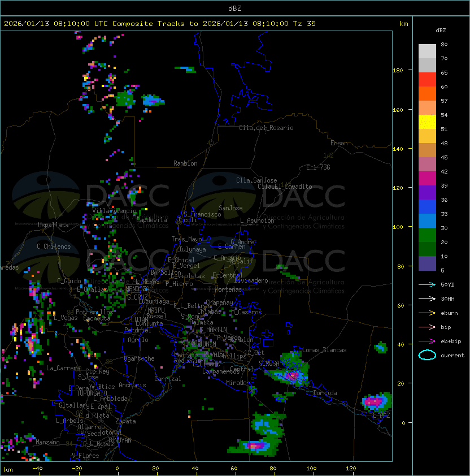Screen dimensions: 470x476
Task: Select the bright green 20-30 dBZ swatch
Action: click(x=427, y=235)
